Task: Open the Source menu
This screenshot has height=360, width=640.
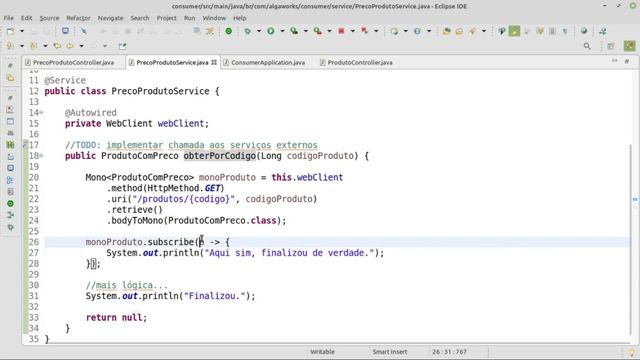Action: tap(49, 18)
